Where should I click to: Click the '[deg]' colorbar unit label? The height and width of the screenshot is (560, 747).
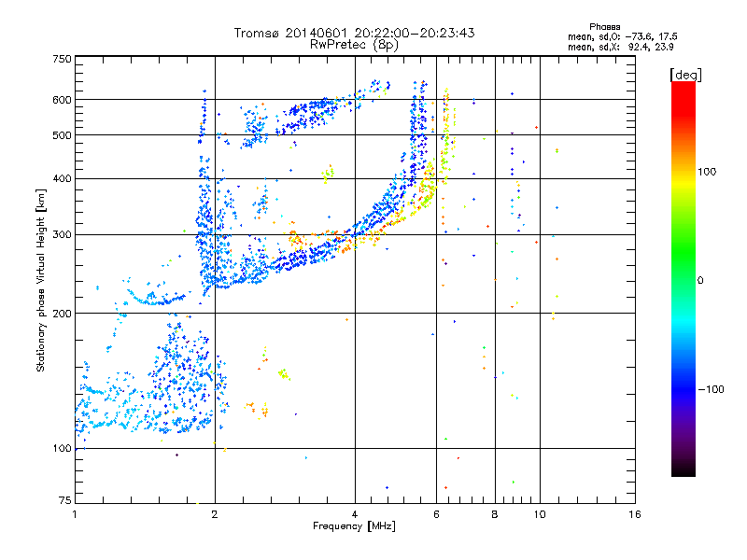[x=685, y=75]
